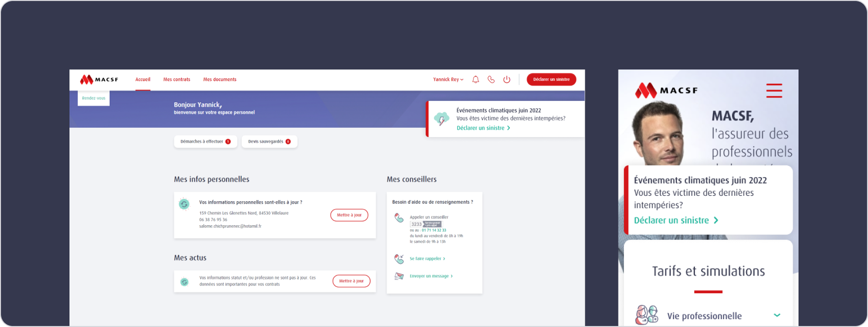Open the Yannick Rey account dropdown
The height and width of the screenshot is (327, 868).
[x=448, y=79]
